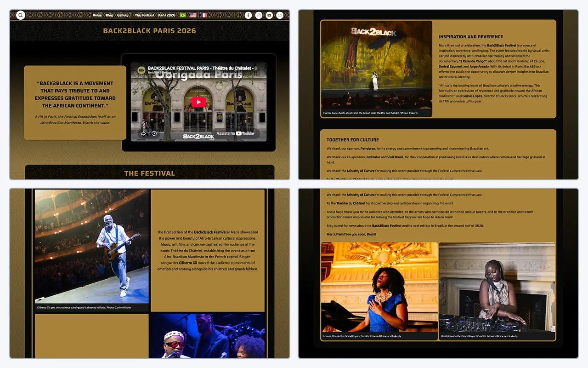
Task: Click the watch later clock icon
Action: pyautogui.click(x=154, y=133)
